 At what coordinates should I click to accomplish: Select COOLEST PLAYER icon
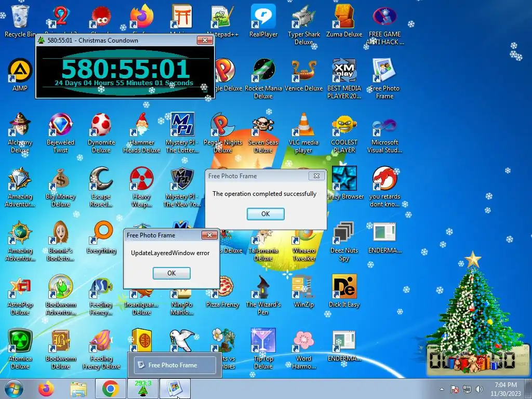(x=344, y=132)
